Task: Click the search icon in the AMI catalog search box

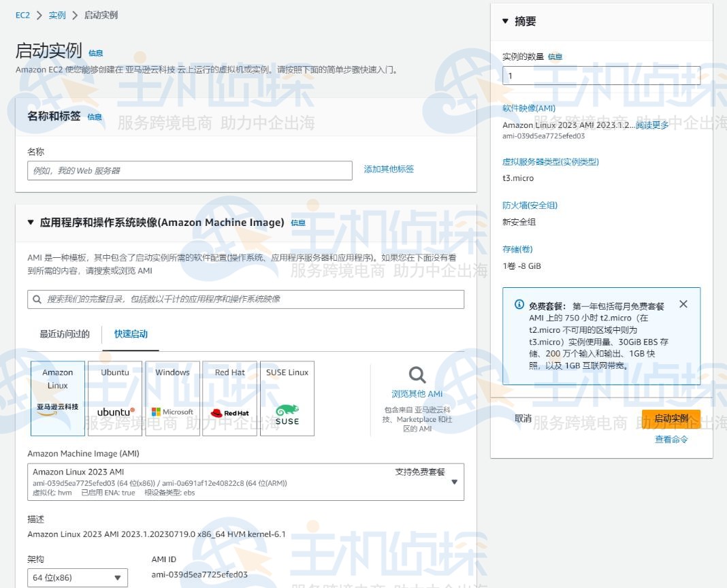Action: [37, 299]
